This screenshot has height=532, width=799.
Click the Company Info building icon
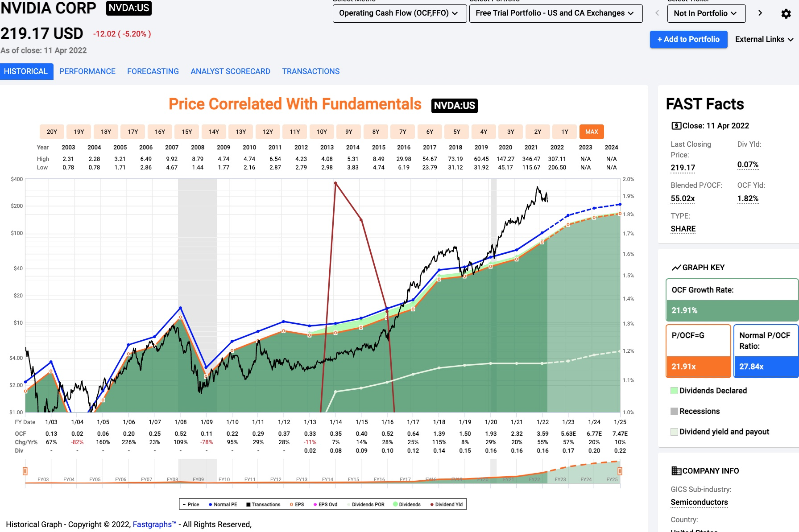point(676,471)
